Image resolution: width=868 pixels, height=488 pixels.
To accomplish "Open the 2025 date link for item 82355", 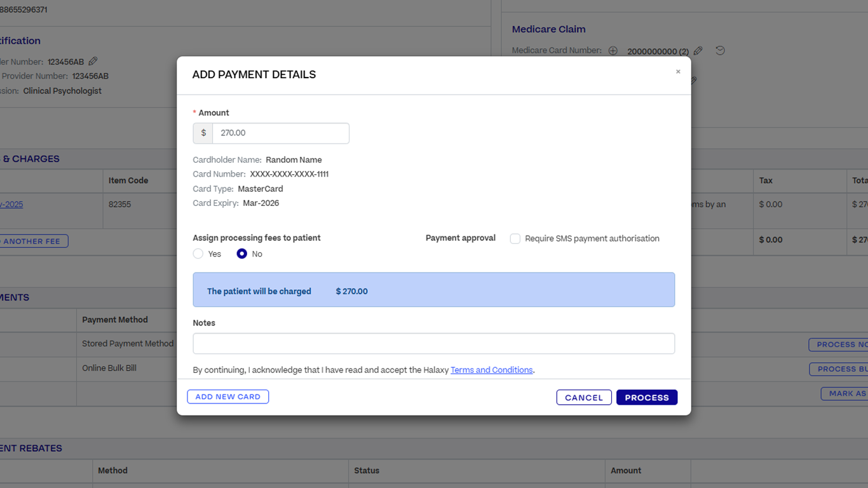I will 11,205.
